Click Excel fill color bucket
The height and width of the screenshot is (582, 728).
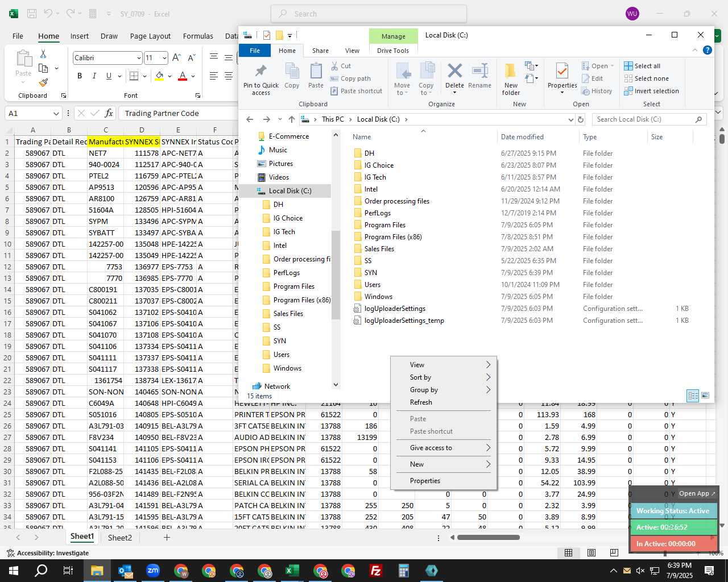159,76
